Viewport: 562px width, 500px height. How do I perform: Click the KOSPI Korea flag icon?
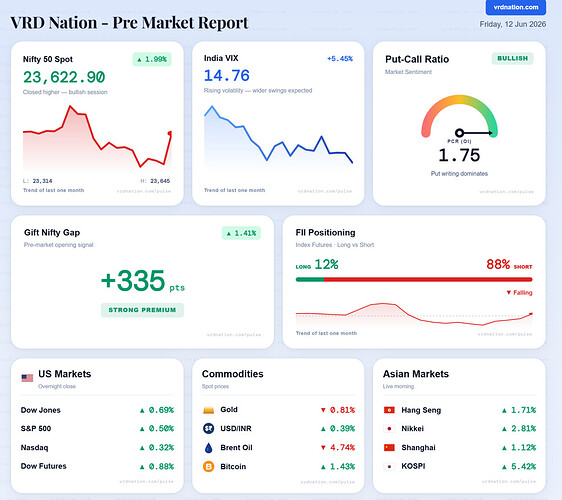coord(389,466)
